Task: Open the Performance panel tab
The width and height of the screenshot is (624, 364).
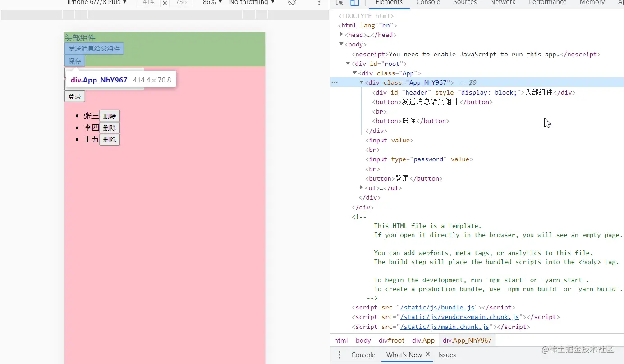Action: coord(548,2)
